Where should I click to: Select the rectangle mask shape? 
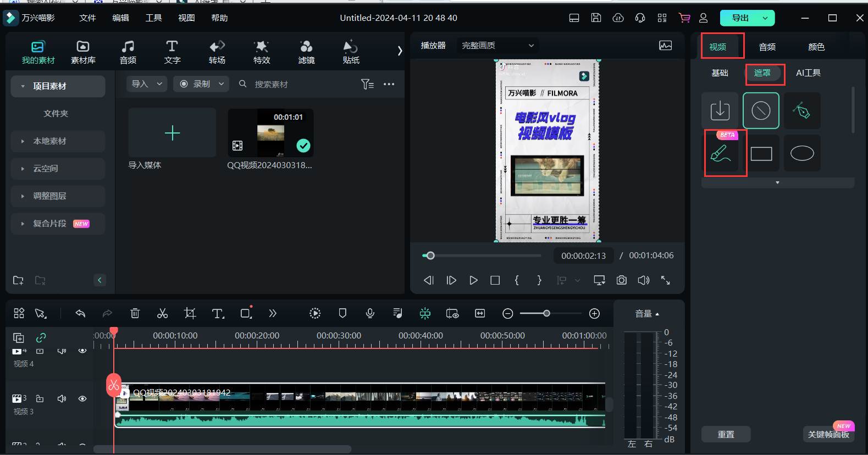point(761,154)
